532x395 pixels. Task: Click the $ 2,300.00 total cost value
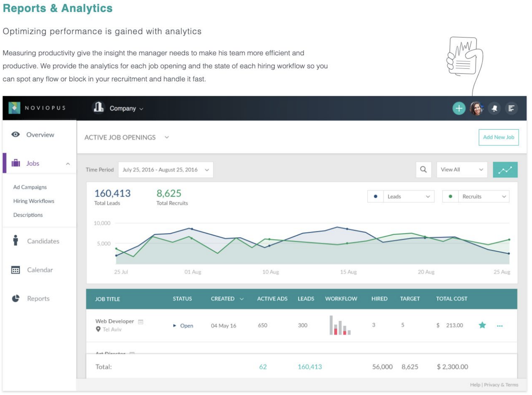point(452,367)
